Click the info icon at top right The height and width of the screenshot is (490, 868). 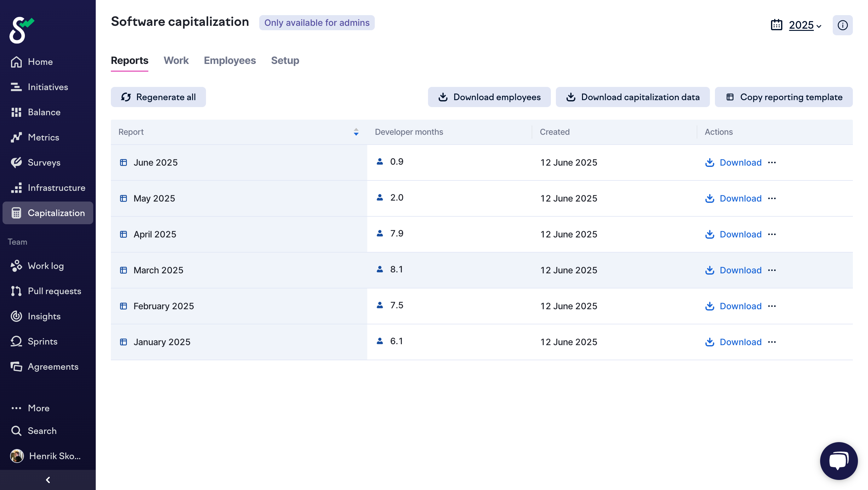tap(842, 25)
